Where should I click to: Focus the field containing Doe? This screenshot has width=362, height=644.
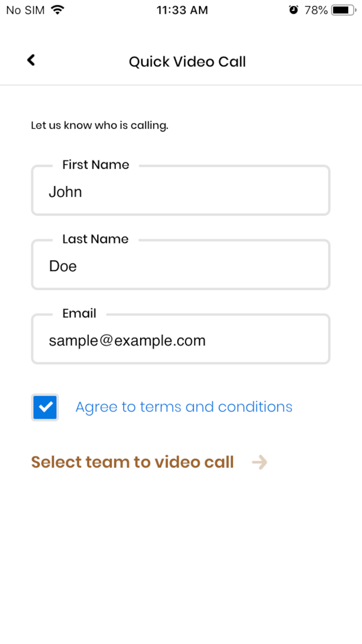180,267
